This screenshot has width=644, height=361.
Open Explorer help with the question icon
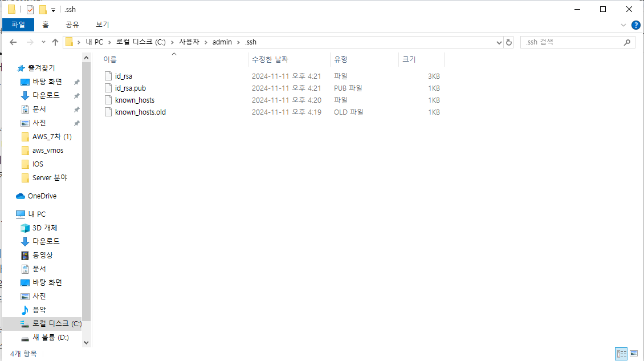click(636, 25)
